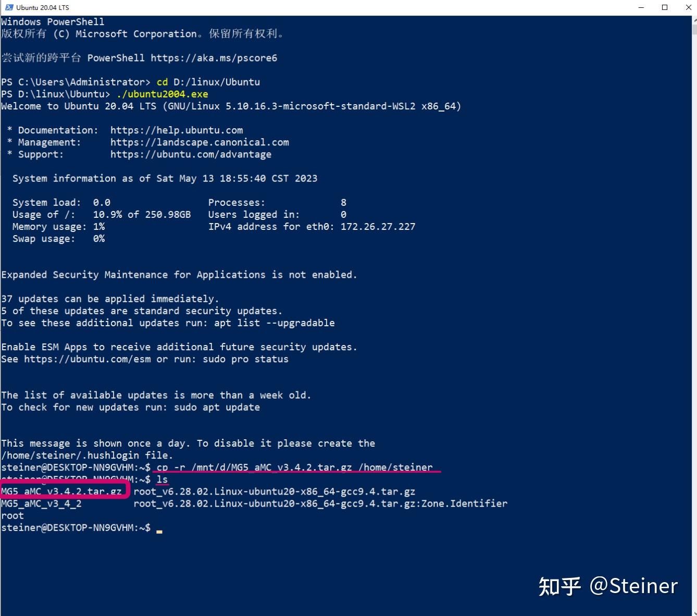Viewport: 697px width, 616px height.
Task: Open the https://help.ubuntu.com documentation link
Action: [177, 130]
